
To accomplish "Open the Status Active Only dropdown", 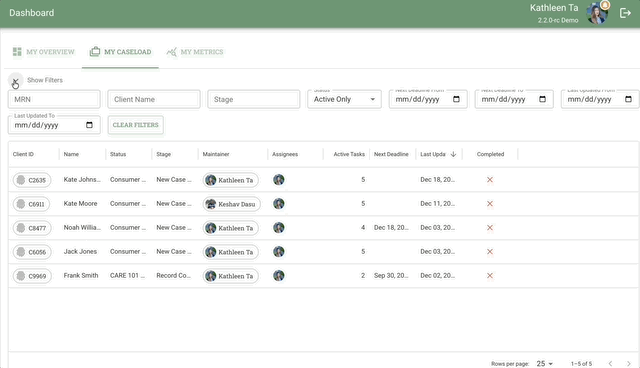I will [x=344, y=99].
